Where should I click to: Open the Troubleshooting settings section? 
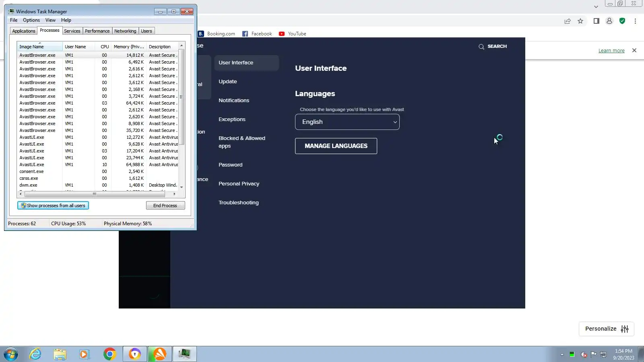tap(239, 203)
